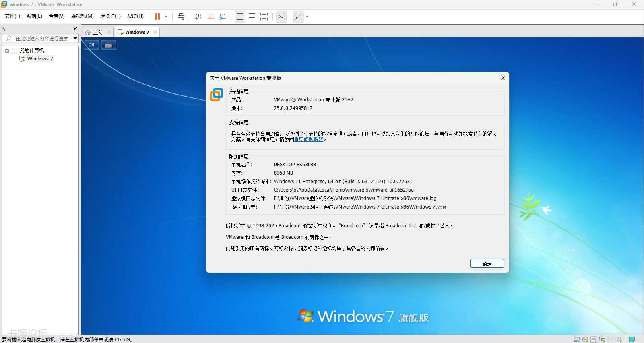The height and width of the screenshot is (343, 644).
Task: Revert the VM to its previous snapshot
Action: pyautogui.click(x=211, y=17)
